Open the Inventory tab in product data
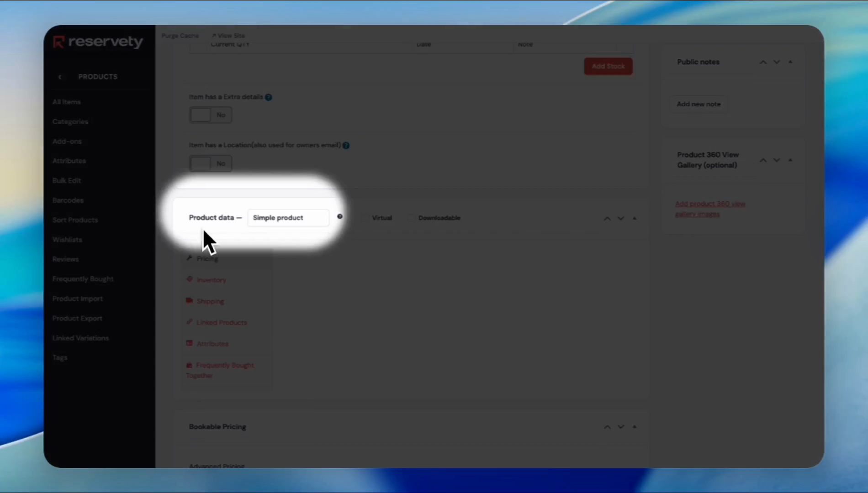Image resolution: width=868 pixels, height=493 pixels. 211,280
